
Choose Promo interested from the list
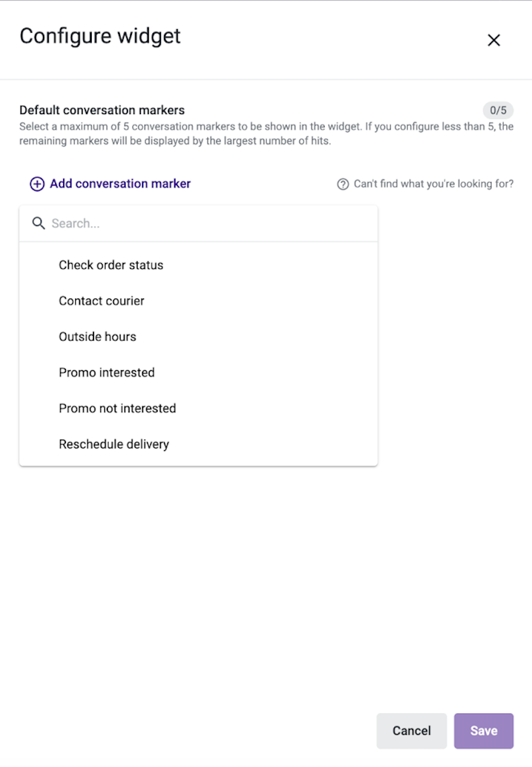coord(107,372)
